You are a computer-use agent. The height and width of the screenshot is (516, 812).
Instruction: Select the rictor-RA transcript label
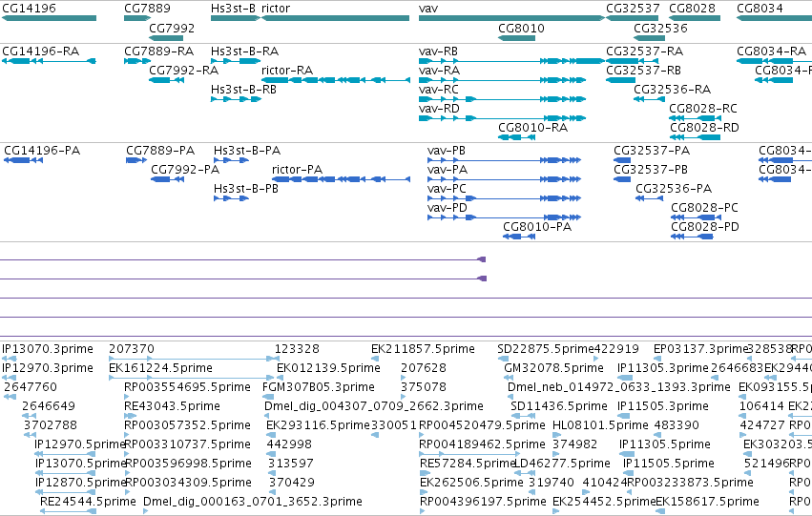[x=287, y=71]
